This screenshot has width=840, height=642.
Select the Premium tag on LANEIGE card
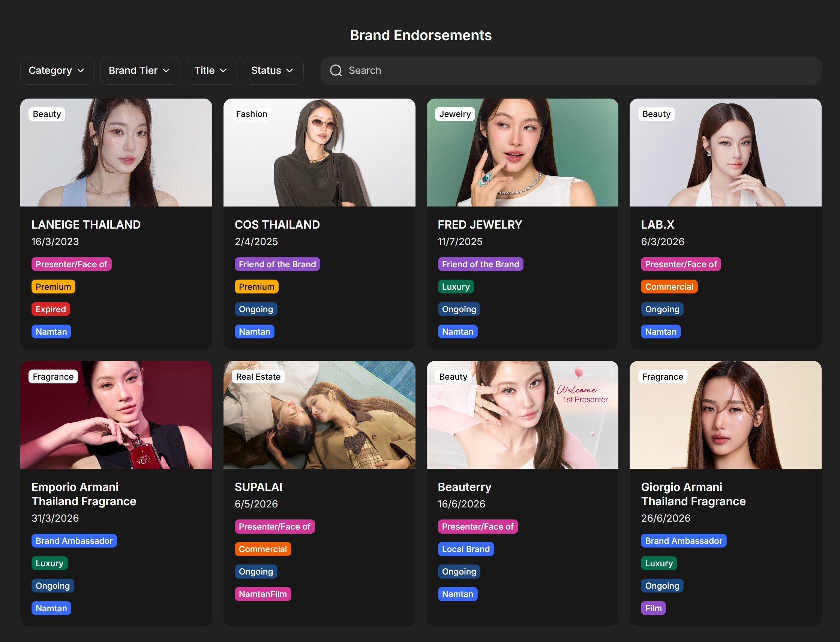click(53, 287)
